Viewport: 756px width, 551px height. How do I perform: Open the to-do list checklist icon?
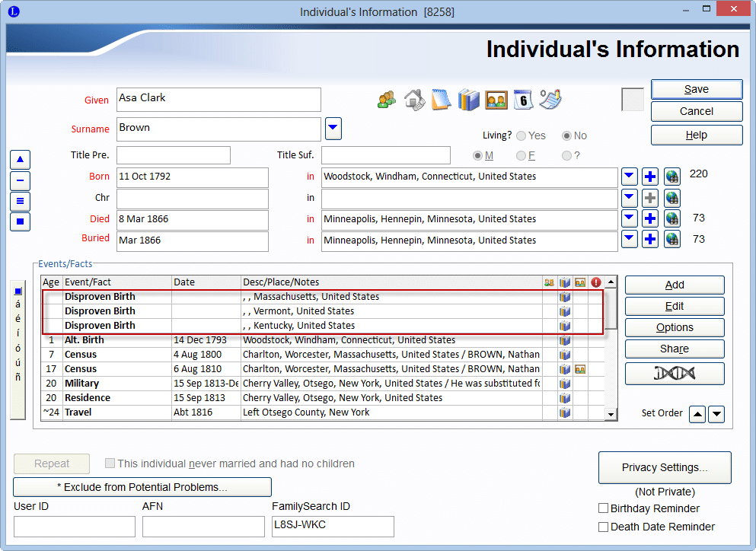click(550, 100)
